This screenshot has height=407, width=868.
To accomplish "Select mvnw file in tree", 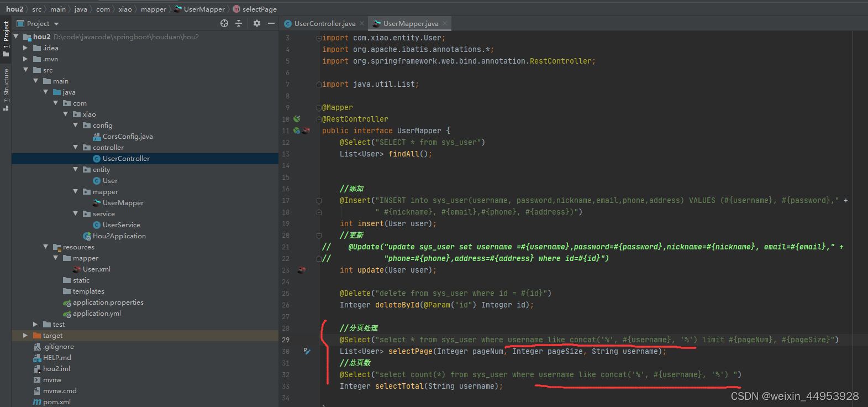I will (52, 379).
